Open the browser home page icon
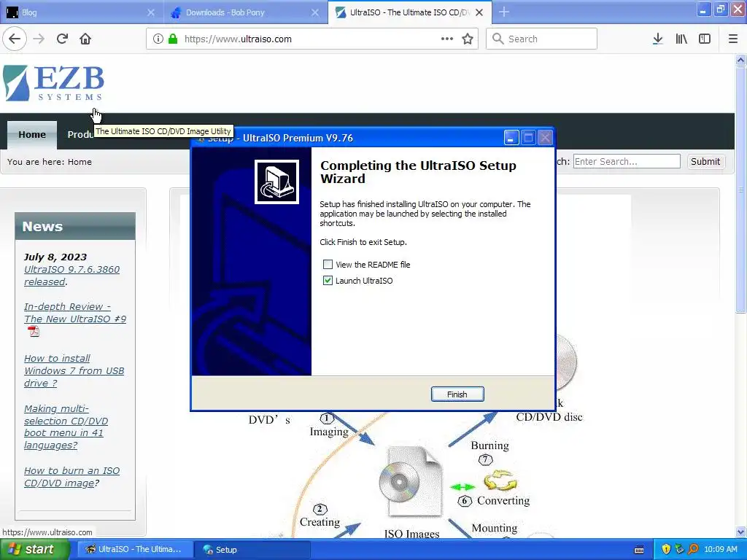 [85, 39]
